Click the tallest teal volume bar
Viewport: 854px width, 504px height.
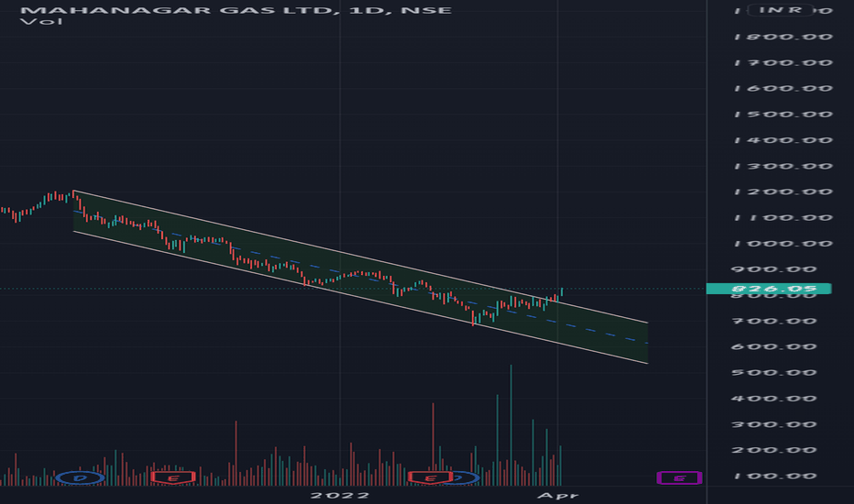coord(511,425)
